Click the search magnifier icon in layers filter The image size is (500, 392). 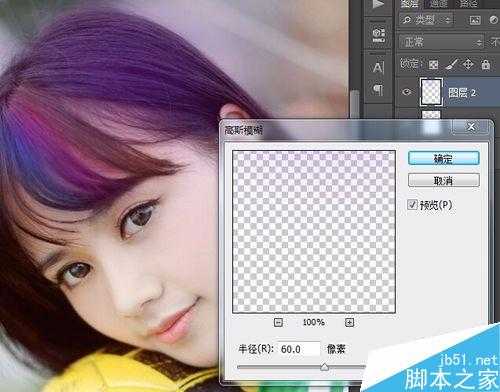pyautogui.click(x=407, y=20)
